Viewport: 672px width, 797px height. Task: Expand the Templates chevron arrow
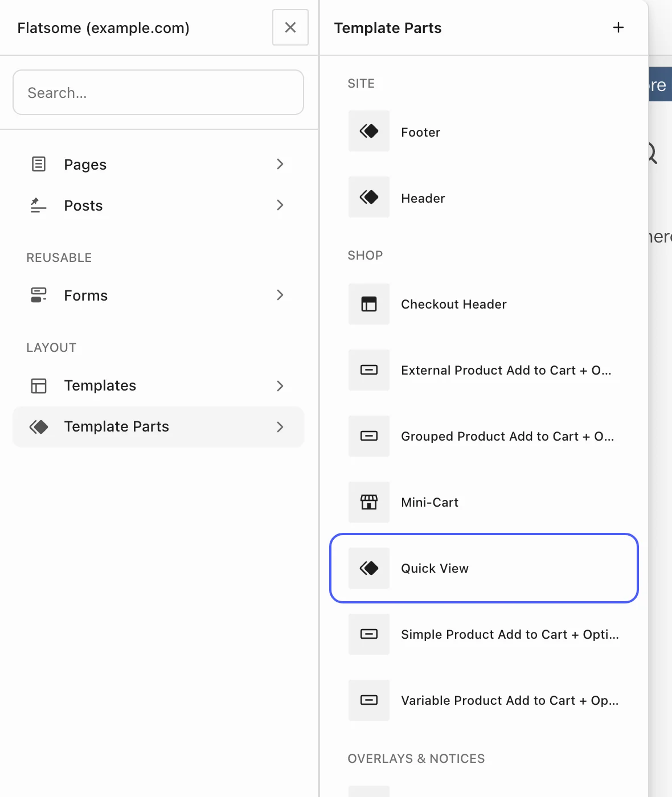pyautogui.click(x=280, y=386)
